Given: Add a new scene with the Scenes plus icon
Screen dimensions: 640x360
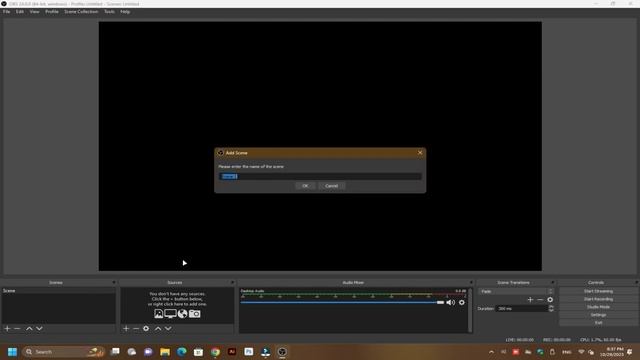Looking at the screenshot, I should (7, 328).
